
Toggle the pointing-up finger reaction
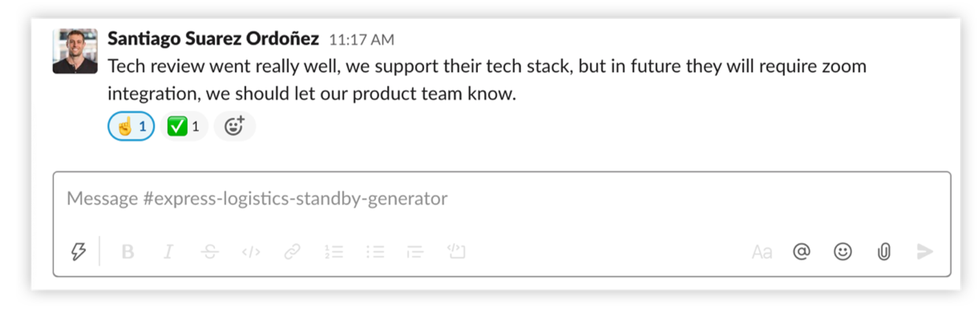point(131,126)
